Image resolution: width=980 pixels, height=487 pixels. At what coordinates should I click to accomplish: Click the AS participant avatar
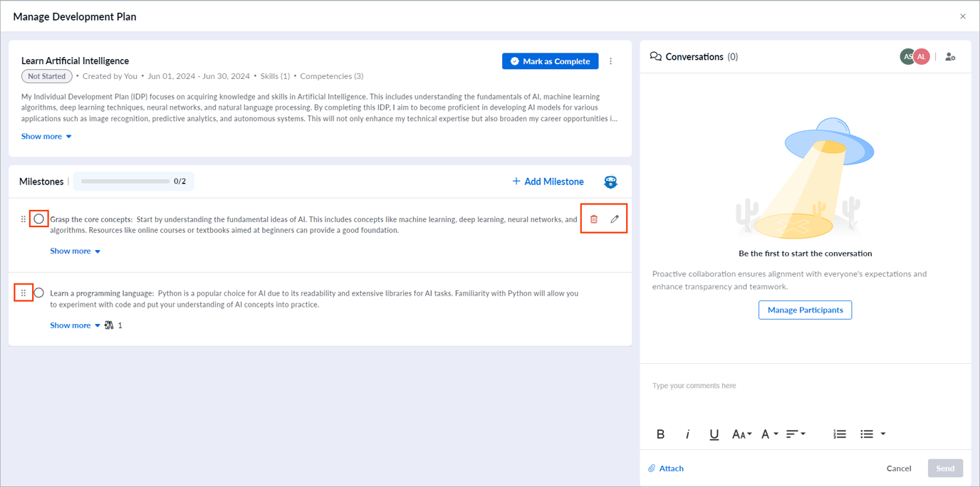907,56
